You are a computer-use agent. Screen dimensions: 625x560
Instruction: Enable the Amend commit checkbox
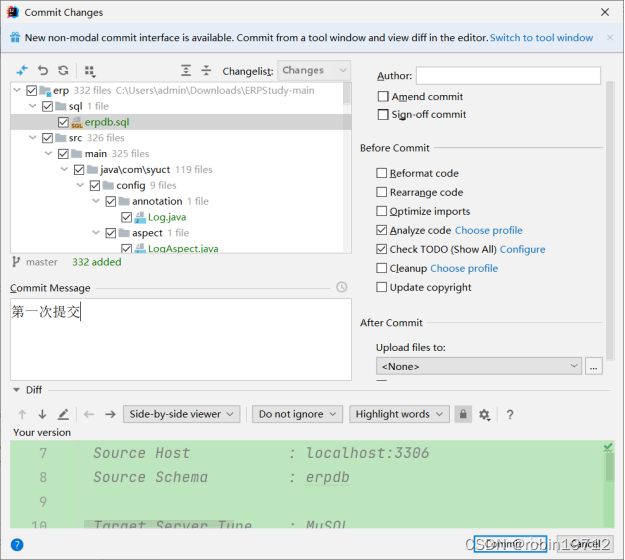pyautogui.click(x=383, y=96)
